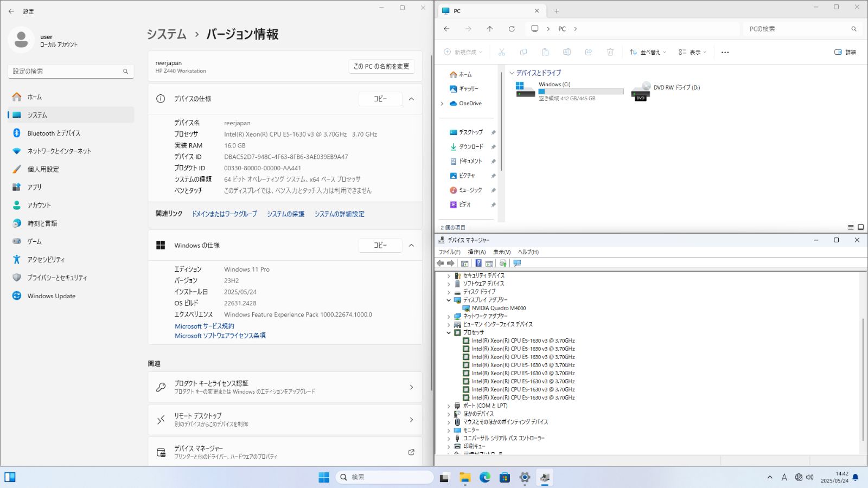The height and width of the screenshot is (488, 868).
Task: Show hidden system tray icons chevron
Action: click(770, 477)
